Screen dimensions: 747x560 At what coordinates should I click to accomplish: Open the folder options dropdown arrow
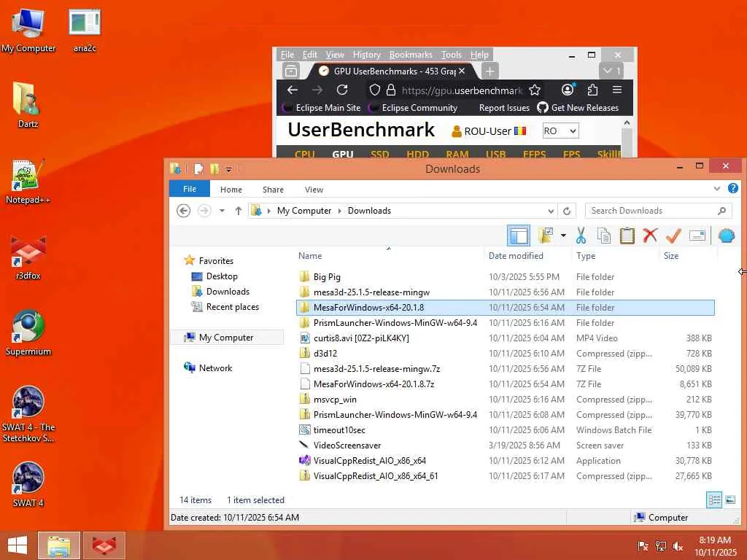(x=563, y=236)
